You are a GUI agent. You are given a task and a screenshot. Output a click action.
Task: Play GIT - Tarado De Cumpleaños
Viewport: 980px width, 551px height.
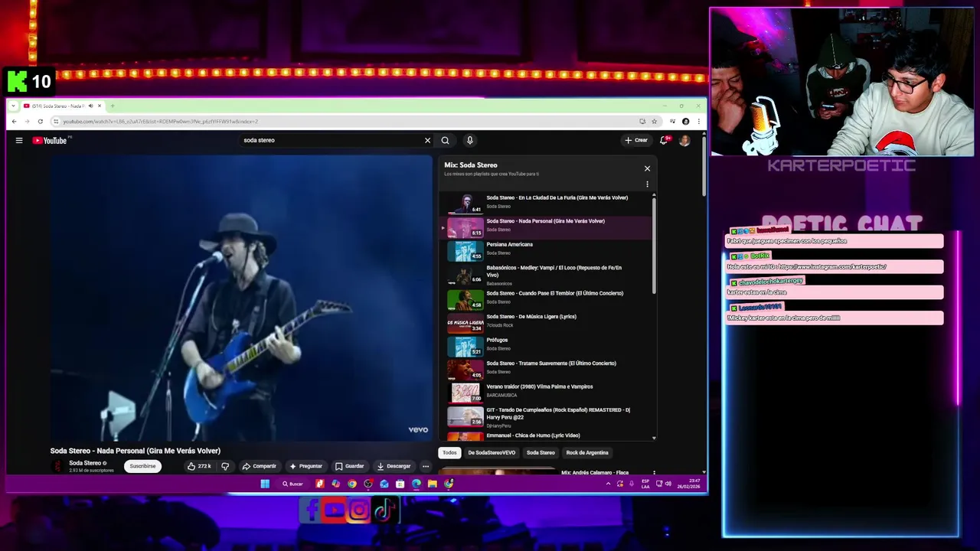click(547, 416)
